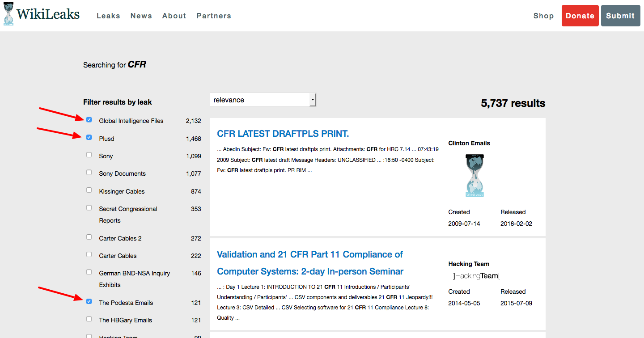Visit the Partners page
The image size is (644, 338).
[x=214, y=16]
